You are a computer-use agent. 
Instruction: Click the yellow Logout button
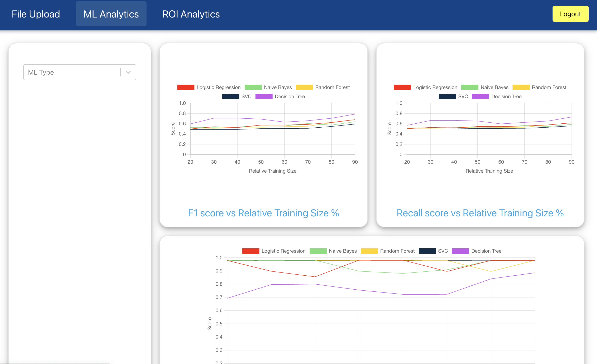coord(570,14)
